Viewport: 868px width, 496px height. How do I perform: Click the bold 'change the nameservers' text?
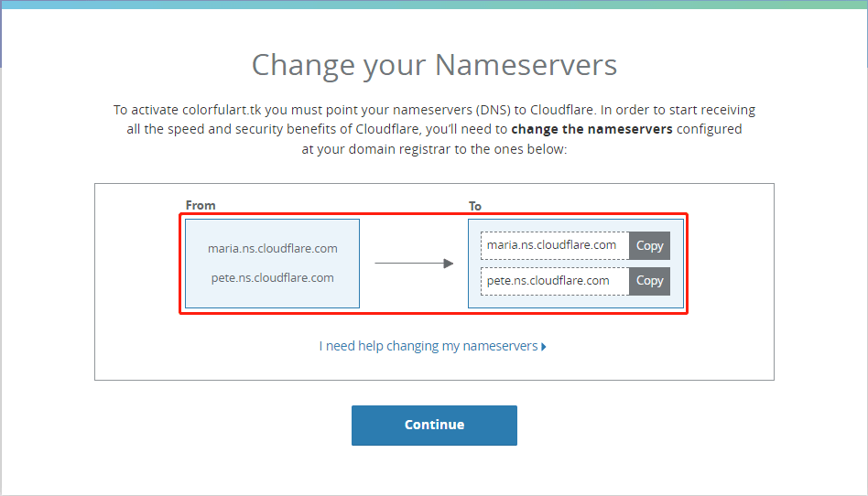click(x=591, y=129)
